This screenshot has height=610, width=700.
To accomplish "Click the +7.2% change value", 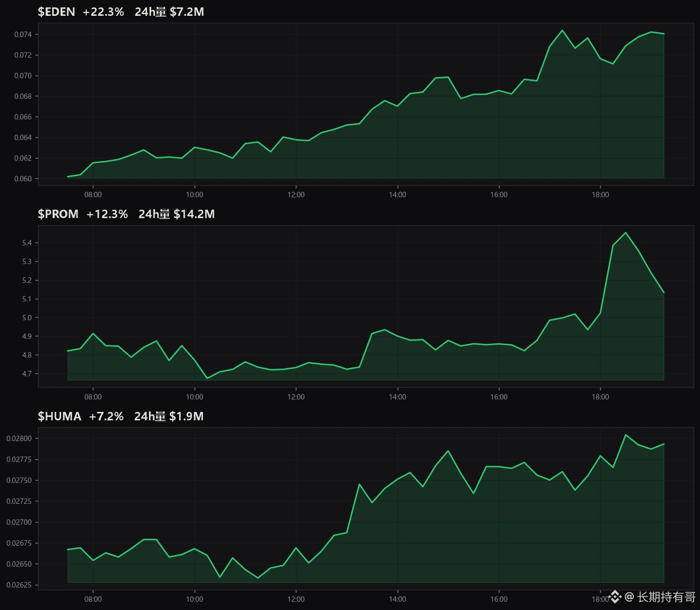I will (106, 416).
